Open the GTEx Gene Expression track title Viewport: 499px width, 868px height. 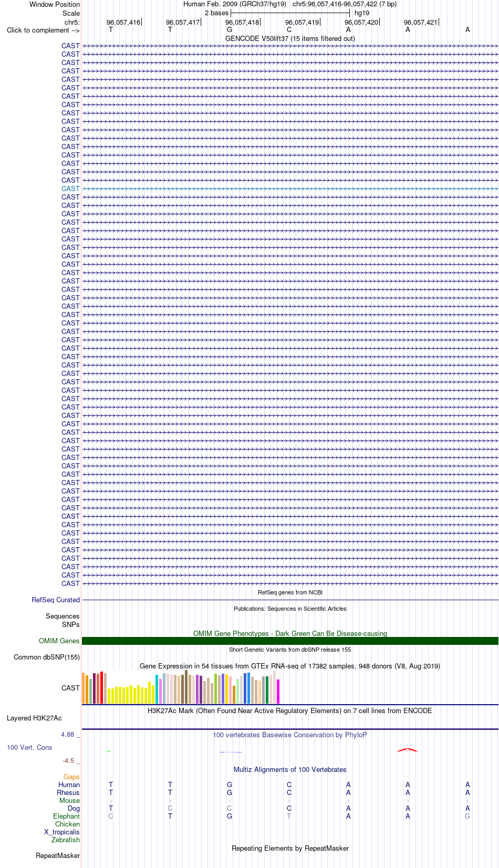pyautogui.click(x=290, y=666)
